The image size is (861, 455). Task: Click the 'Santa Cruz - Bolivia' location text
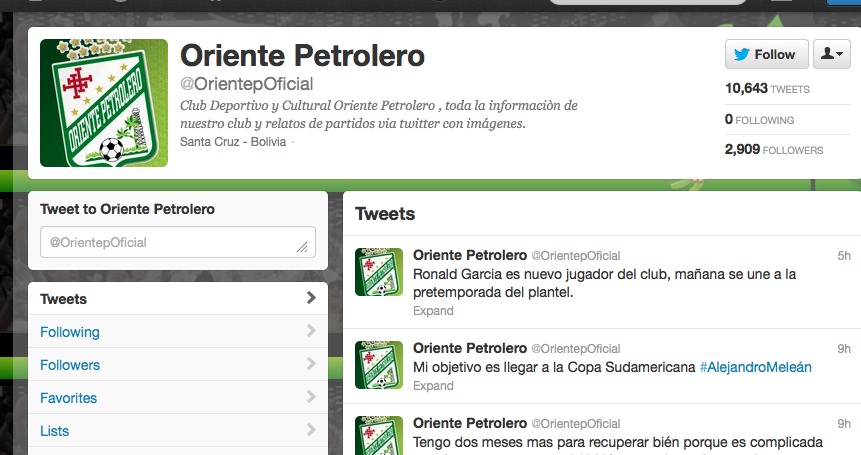pos(233,142)
